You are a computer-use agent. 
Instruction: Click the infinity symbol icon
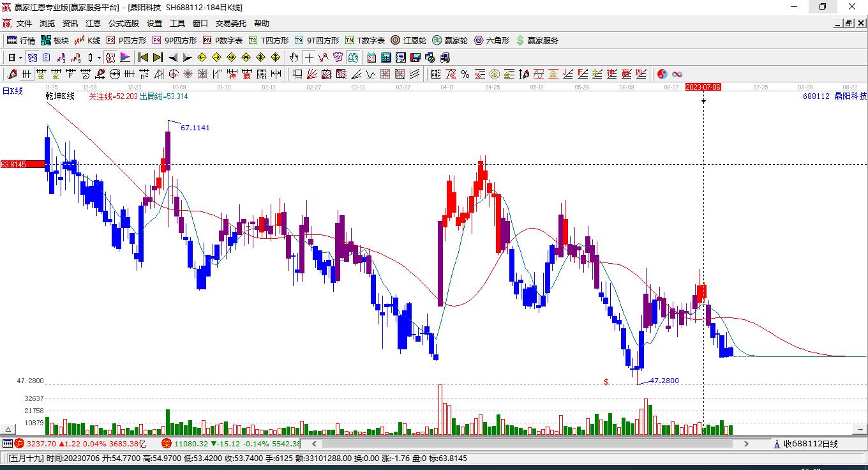point(677,74)
